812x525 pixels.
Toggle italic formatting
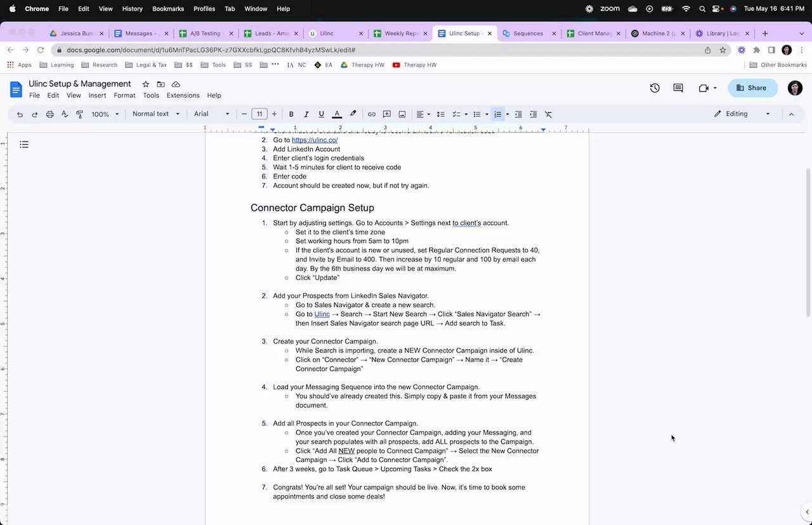tap(306, 114)
